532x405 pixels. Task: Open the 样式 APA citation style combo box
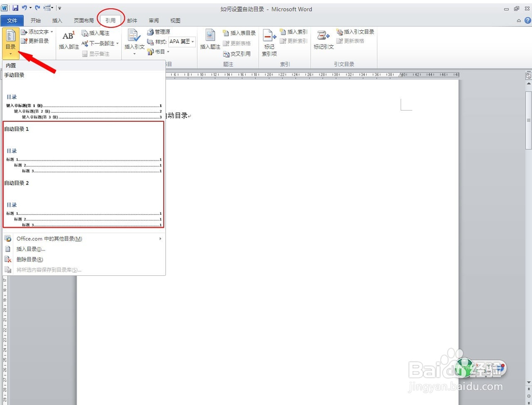coord(182,41)
